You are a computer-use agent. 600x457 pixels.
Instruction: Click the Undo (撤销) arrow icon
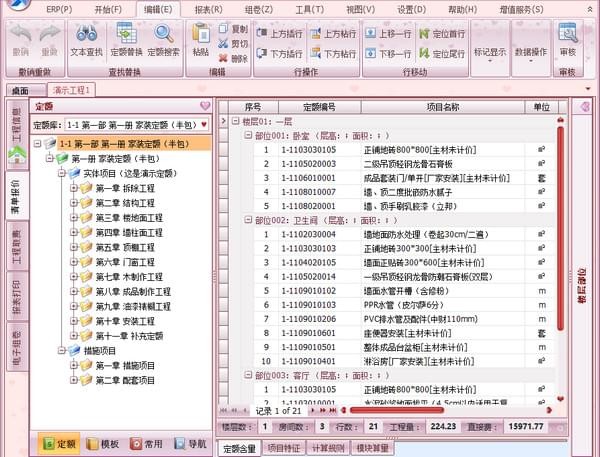[21, 33]
